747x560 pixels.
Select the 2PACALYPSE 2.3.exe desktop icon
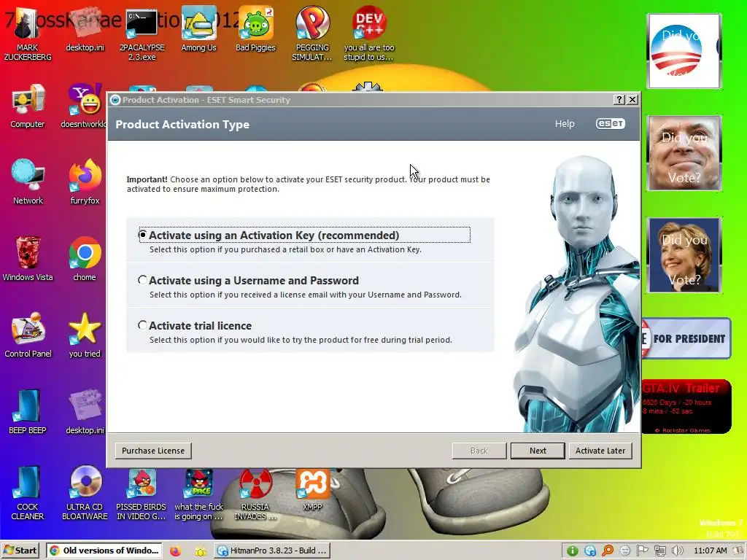142,34
